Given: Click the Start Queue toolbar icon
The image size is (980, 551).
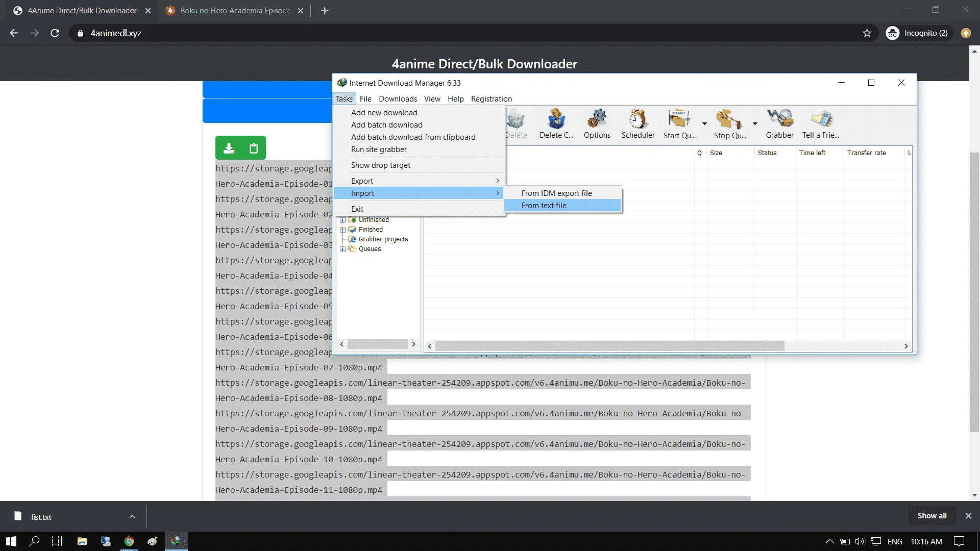Looking at the screenshot, I should click(679, 124).
